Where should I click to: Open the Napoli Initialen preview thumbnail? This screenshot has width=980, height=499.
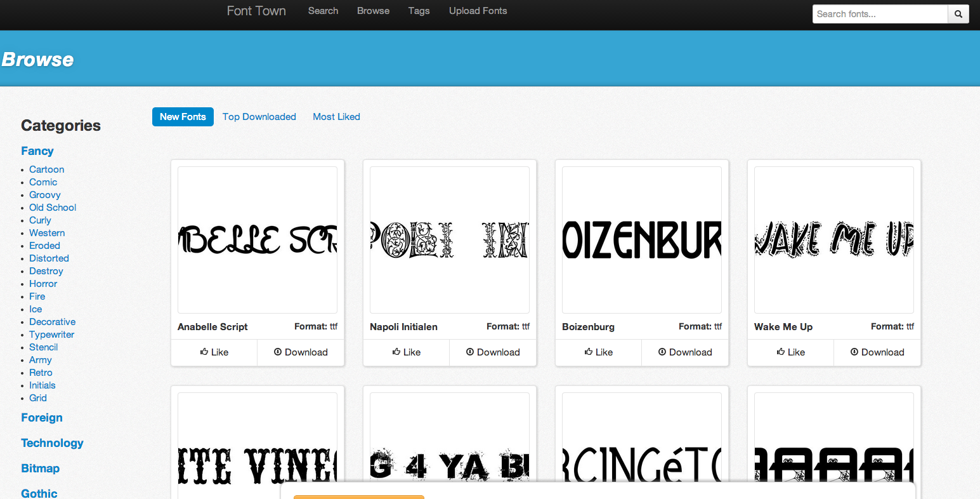coord(450,240)
